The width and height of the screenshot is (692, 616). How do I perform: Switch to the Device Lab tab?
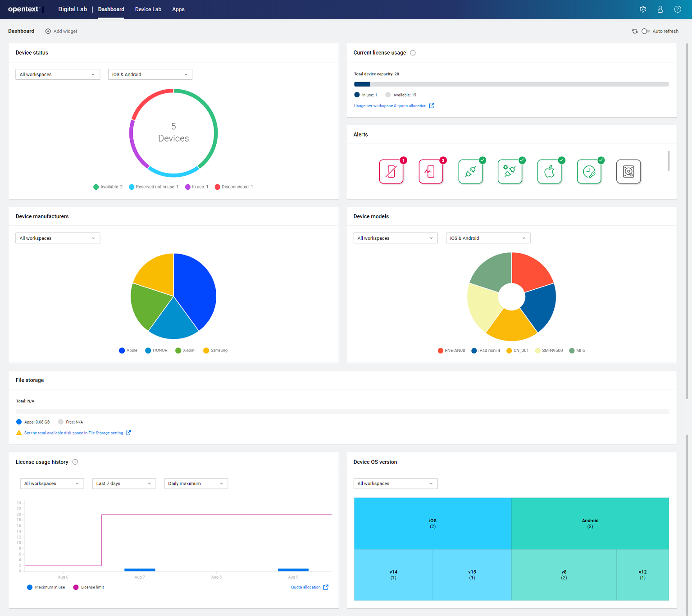tap(148, 9)
